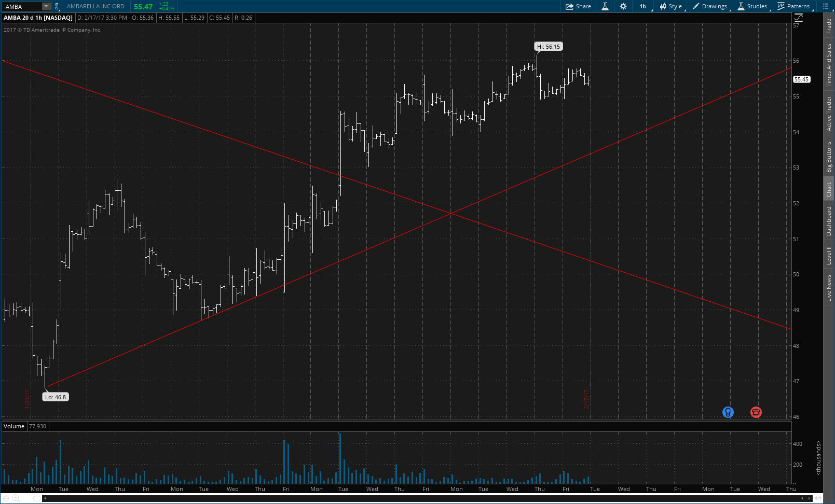The width and height of the screenshot is (835, 504).
Task: Open the Style dropdown menu
Action: click(x=671, y=6)
